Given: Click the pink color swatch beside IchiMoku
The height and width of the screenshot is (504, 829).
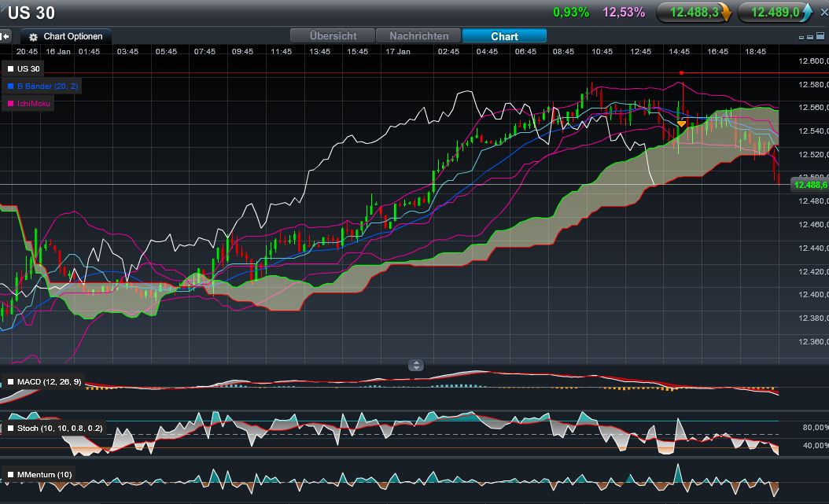Looking at the screenshot, I should coord(10,103).
